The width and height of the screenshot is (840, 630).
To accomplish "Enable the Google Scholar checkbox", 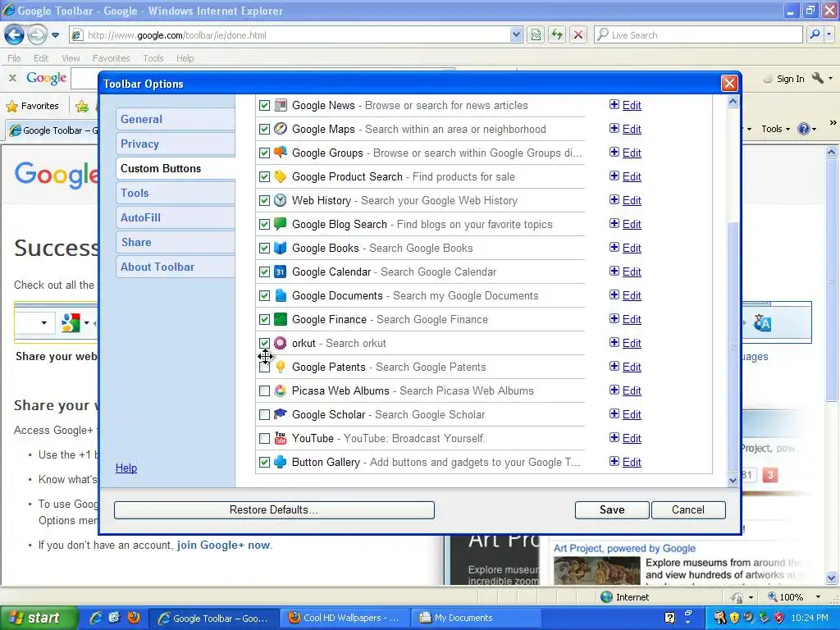I will pyautogui.click(x=264, y=414).
